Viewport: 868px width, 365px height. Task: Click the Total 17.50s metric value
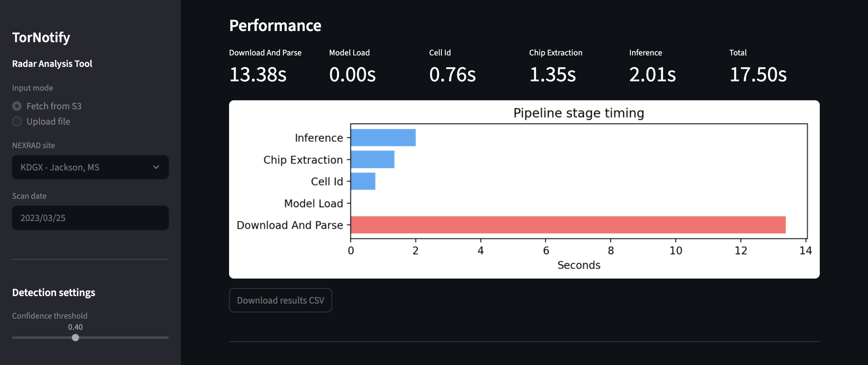(x=757, y=74)
